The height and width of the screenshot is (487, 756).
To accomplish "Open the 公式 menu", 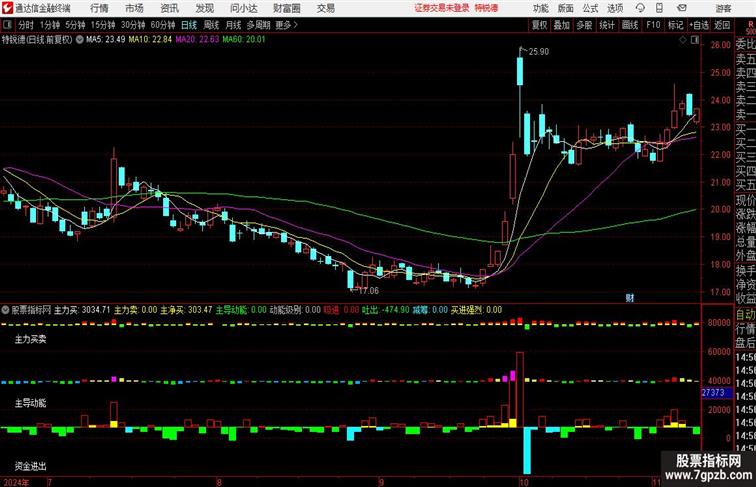I will pyautogui.click(x=590, y=8).
